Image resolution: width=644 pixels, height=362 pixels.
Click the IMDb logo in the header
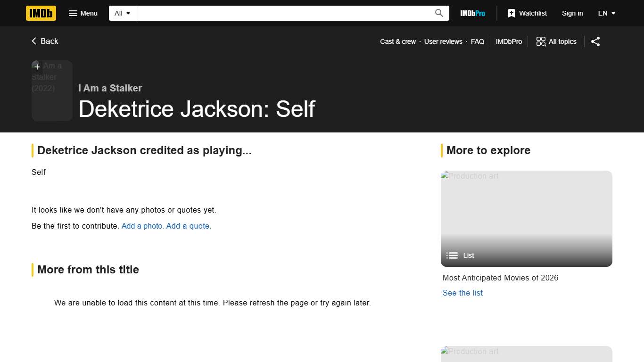click(41, 13)
